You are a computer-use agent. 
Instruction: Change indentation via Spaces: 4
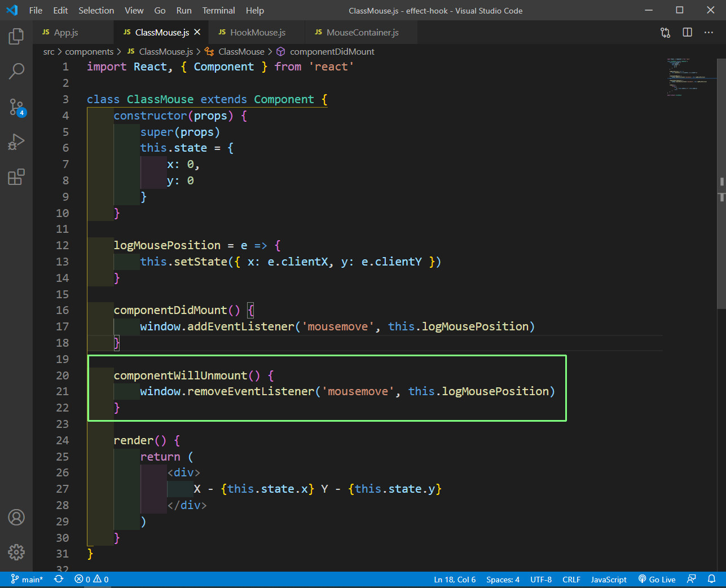[503, 579]
